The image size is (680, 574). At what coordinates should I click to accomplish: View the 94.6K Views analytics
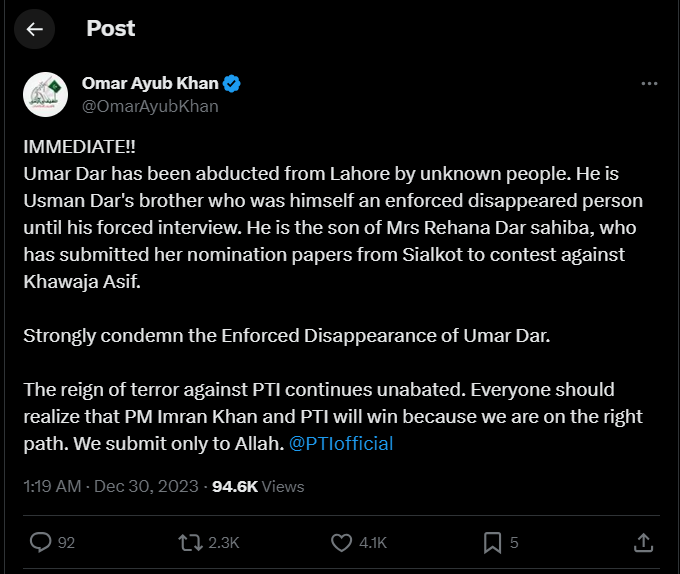[258, 487]
